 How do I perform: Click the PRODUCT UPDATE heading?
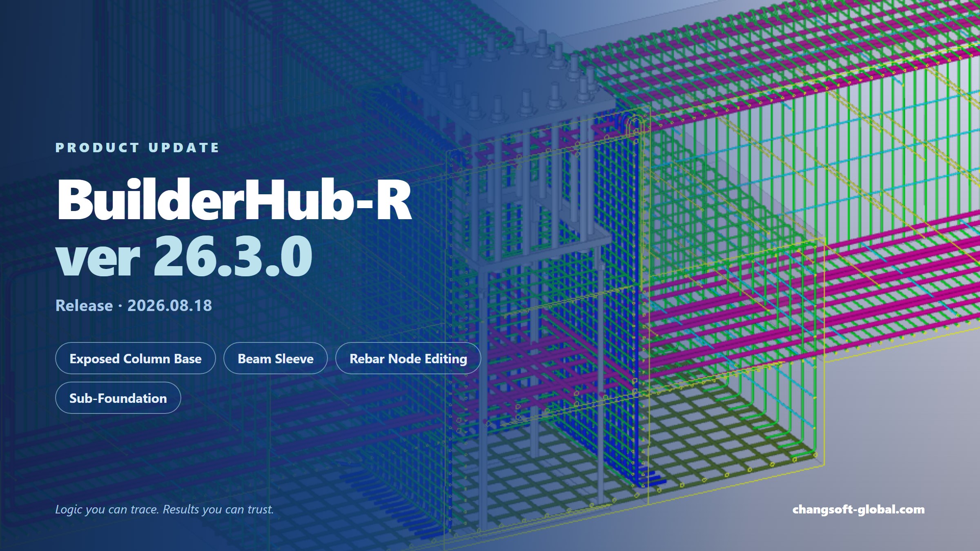(x=137, y=147)
